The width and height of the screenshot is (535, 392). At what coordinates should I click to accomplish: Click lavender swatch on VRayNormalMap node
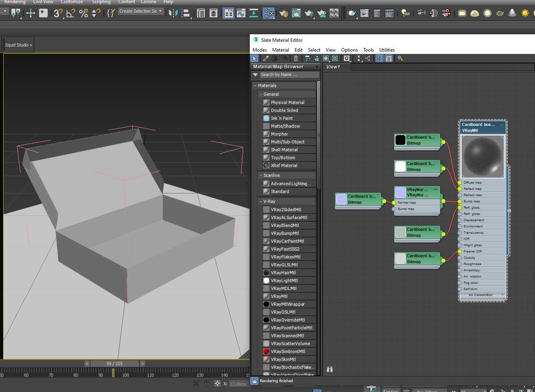point(400,192)
